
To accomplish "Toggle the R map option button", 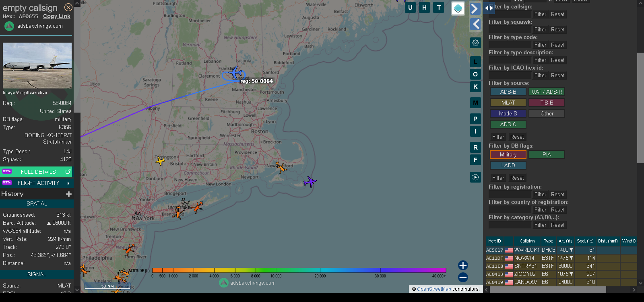I will point(475,148).
